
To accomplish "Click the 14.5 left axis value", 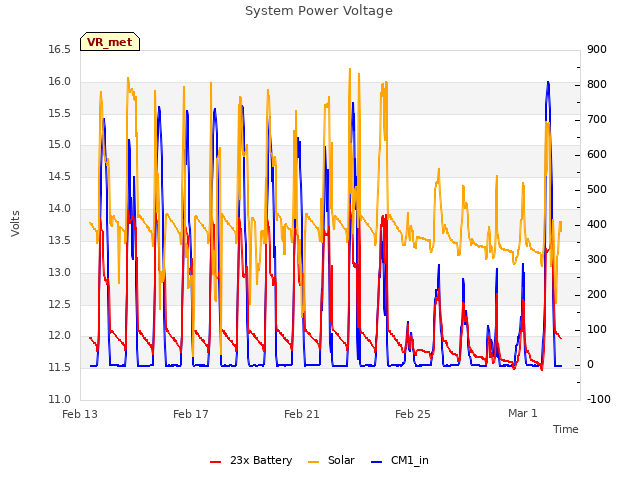I will coord(60,177).
